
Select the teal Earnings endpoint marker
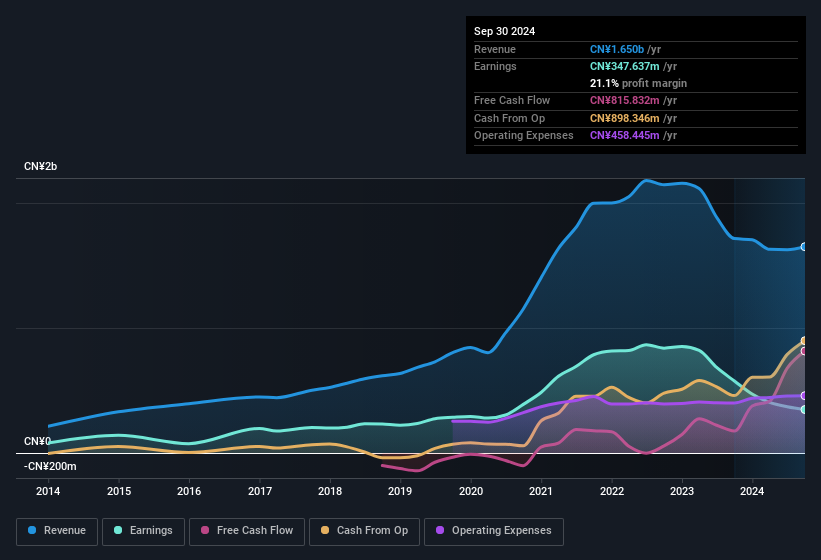(x=804, y=410)
